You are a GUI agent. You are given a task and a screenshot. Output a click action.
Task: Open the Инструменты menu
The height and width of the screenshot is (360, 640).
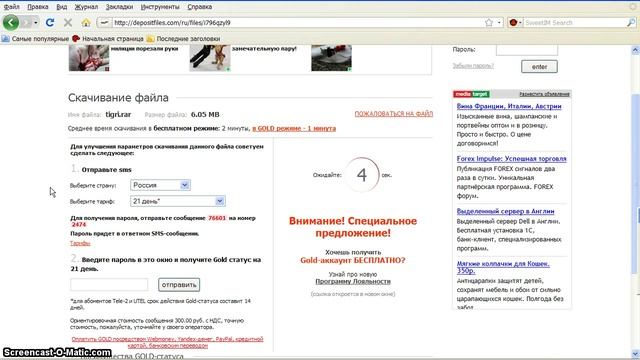160,7
